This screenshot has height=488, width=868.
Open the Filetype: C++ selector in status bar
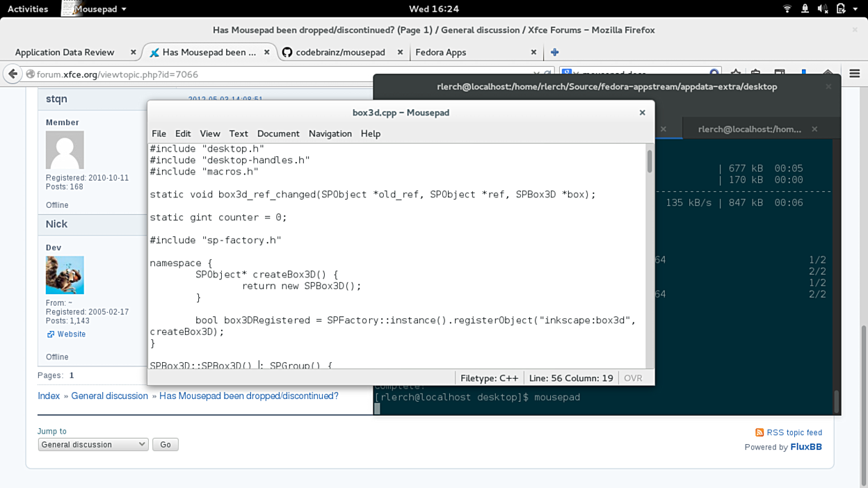(x=489, y=378)
